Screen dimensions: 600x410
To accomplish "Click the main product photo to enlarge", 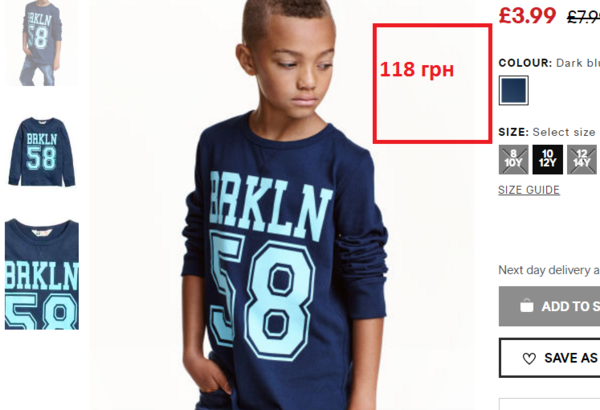I will 282,205.
